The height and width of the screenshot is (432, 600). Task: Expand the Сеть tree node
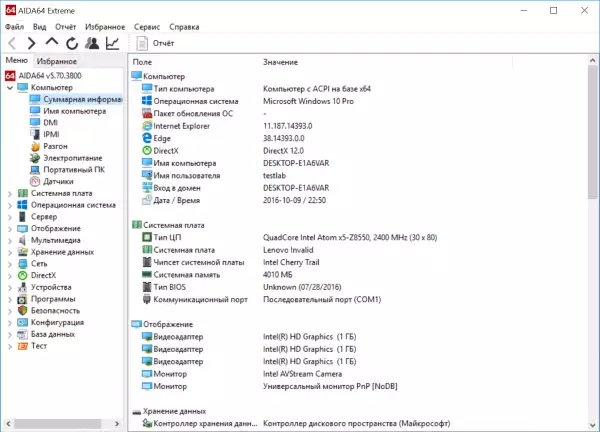(x=10, y=264)
